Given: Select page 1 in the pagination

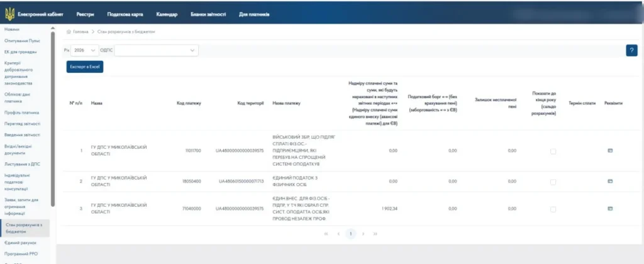Looking at the screenshot, I should click(350, 234).
